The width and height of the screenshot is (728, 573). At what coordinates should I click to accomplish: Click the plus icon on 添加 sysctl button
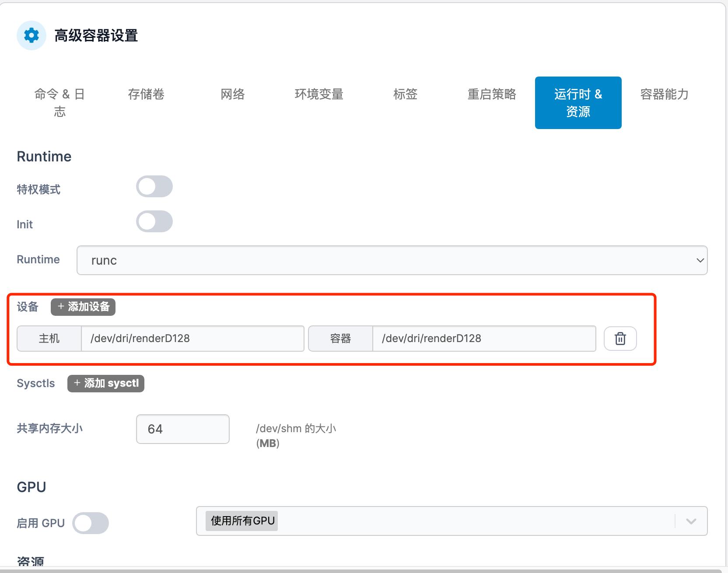tap(77, 383)
